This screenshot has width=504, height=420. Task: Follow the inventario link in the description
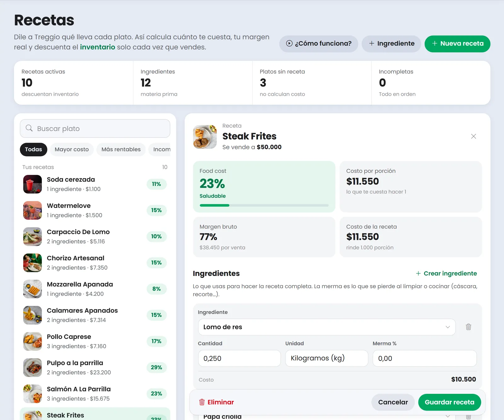pos(97,47)
